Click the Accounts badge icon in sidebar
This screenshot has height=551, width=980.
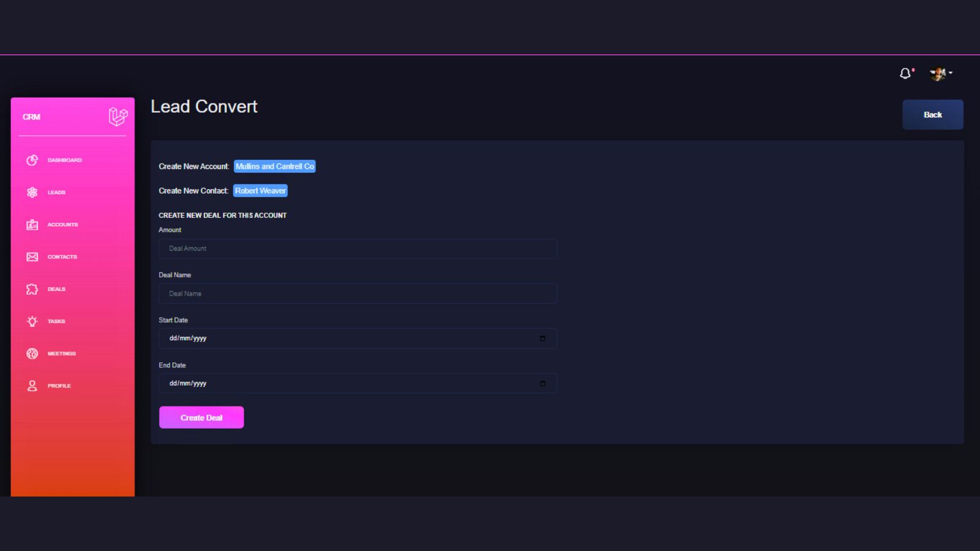click(x=32, y=225)
